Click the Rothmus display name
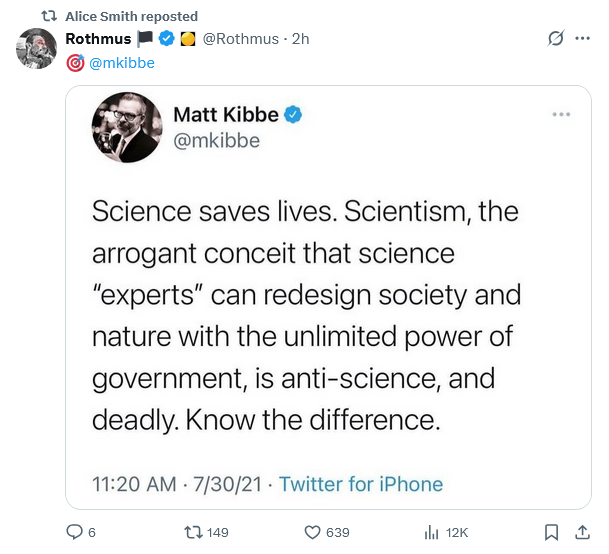Image resolution: width=609 pixels, height=554 pixels. click(97, 39)
